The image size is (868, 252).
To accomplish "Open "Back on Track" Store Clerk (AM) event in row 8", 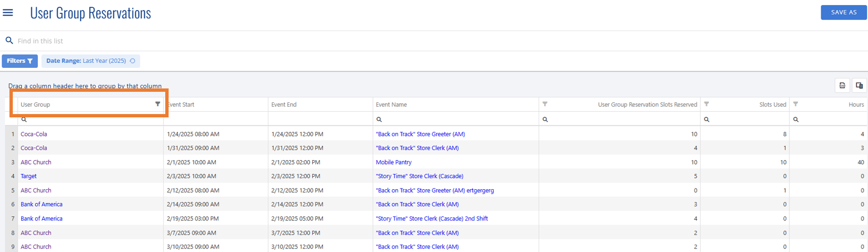I will pos(417,233).
